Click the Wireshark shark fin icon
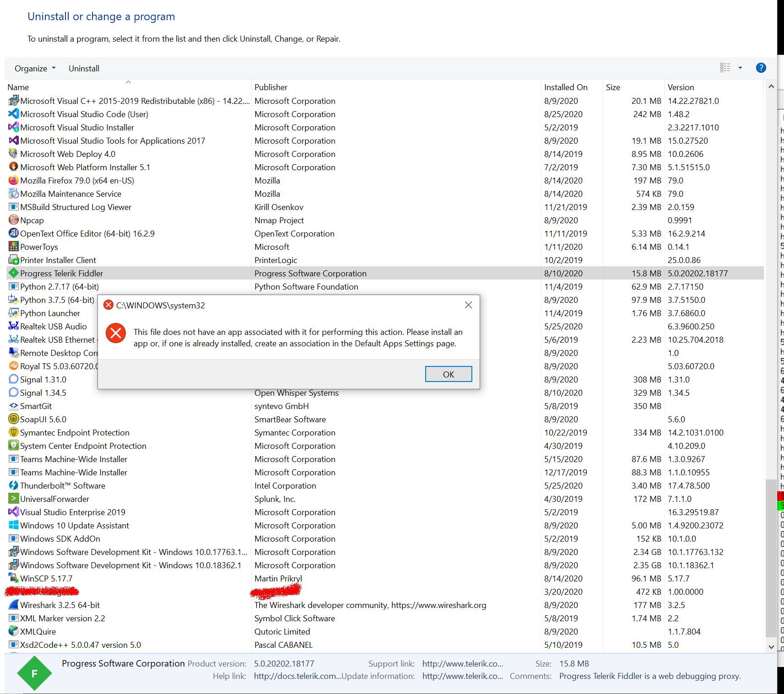The width and height of the screenshot is (784, 694). [x=13, y=605]
